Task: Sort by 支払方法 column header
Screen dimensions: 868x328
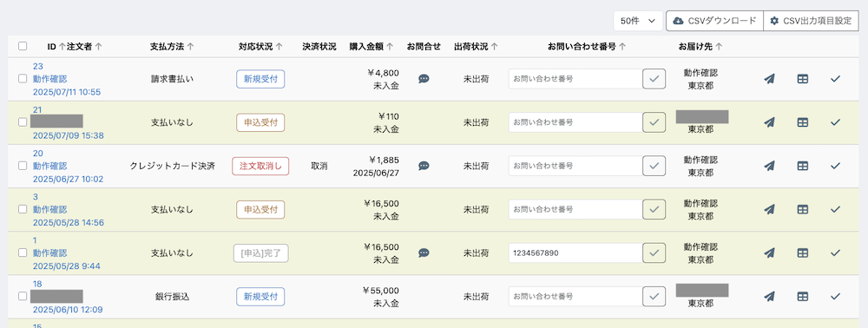Action: tap(172, 47)
